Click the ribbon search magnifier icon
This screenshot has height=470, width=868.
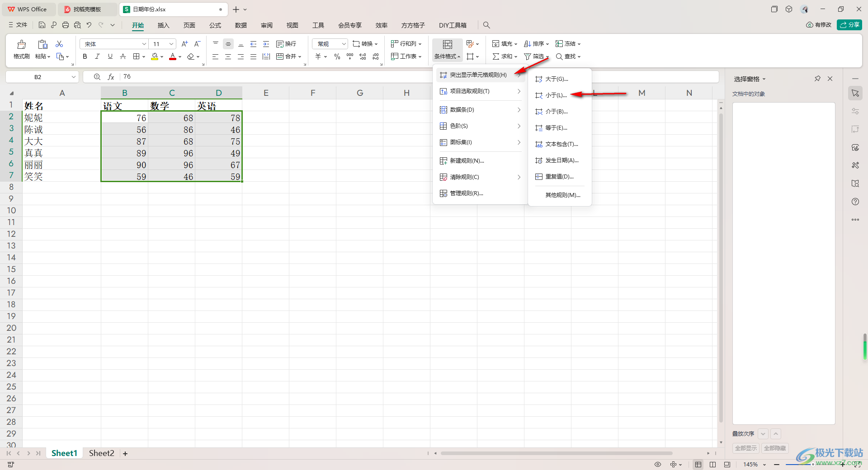coord(486,25)
